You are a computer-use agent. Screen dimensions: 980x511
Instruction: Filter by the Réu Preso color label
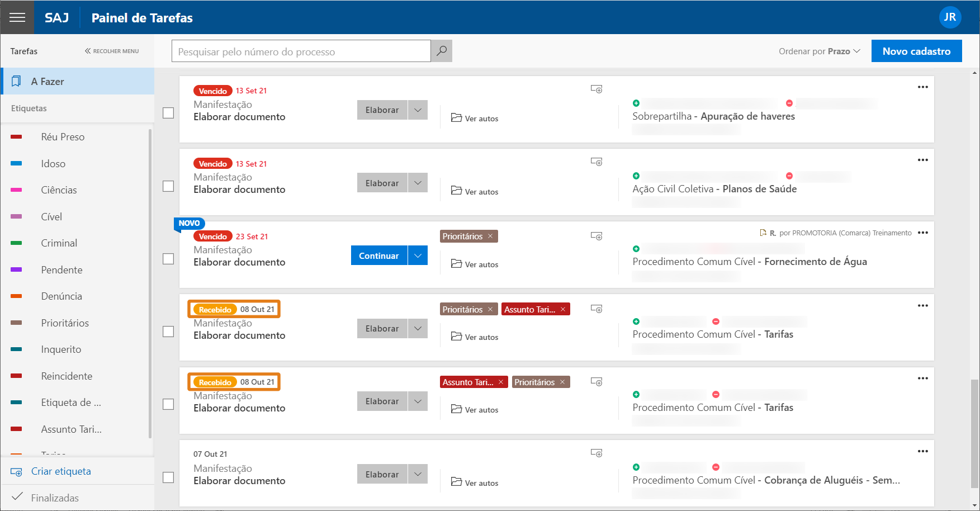click(x=63, y=137)
